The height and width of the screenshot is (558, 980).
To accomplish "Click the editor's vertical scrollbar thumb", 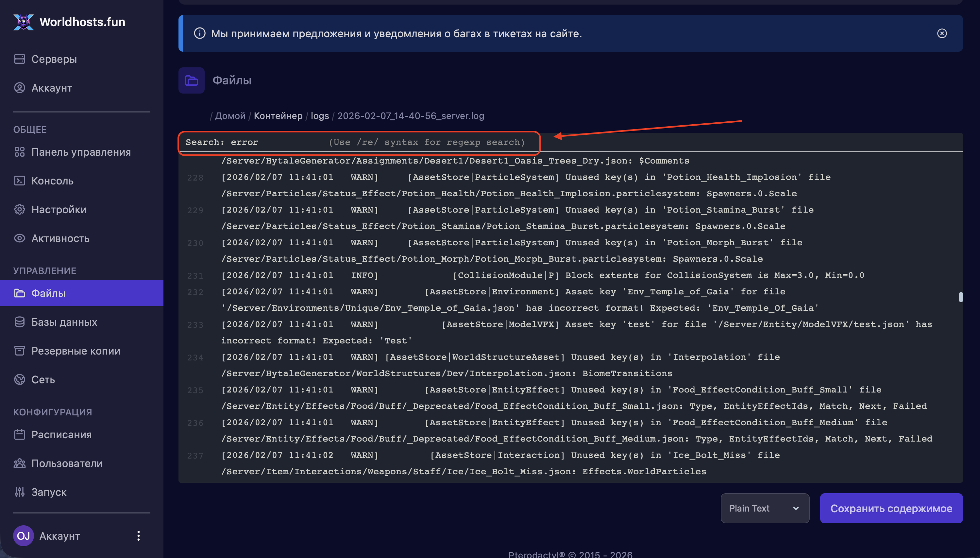I will (960, 297).
